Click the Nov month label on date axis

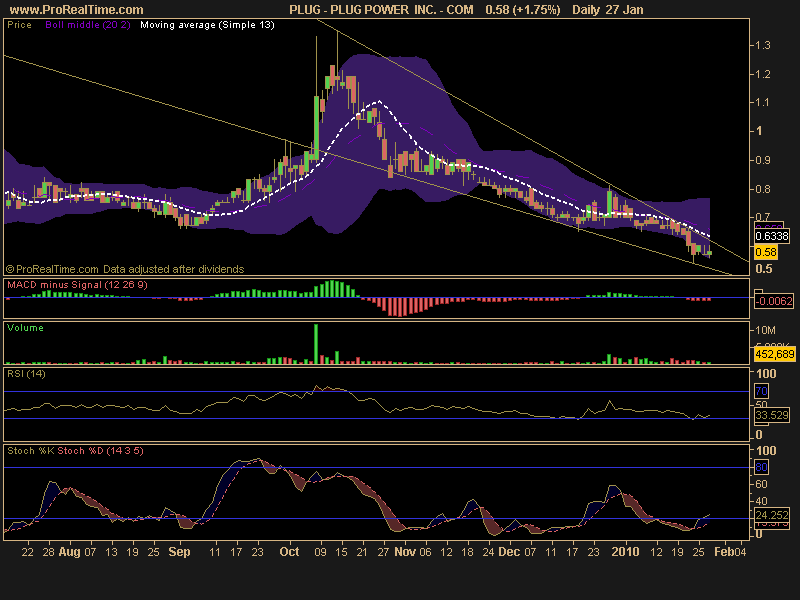pos(405,552)
